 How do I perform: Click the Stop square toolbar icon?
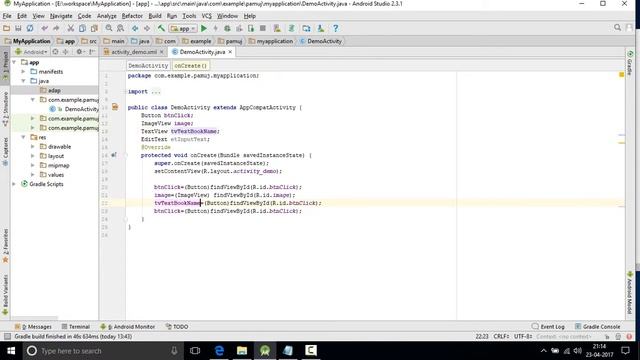point(263,28)
